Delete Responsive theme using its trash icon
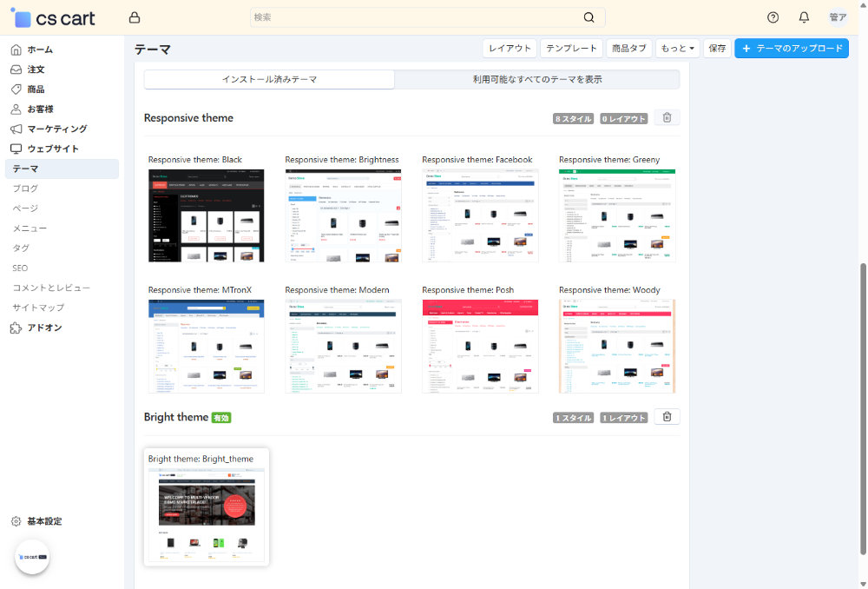The width and height of the screenshot is (868, 589). 667,117
